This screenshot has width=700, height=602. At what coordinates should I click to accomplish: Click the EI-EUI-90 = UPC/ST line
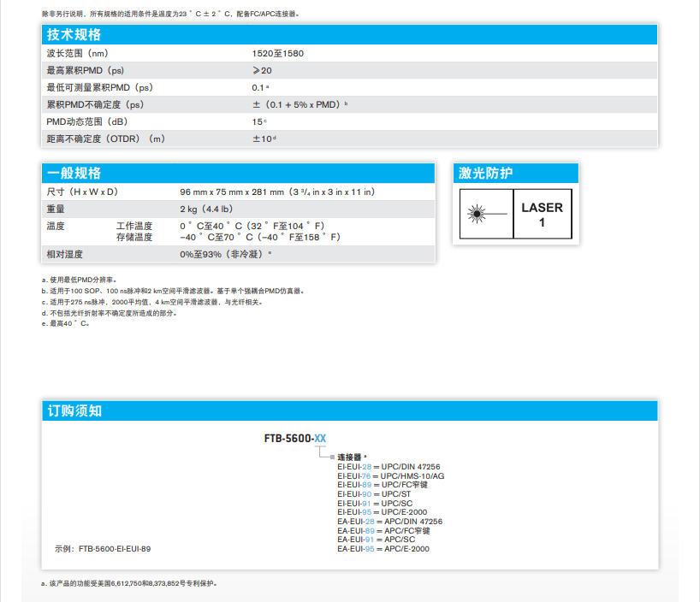coord(374,494)
